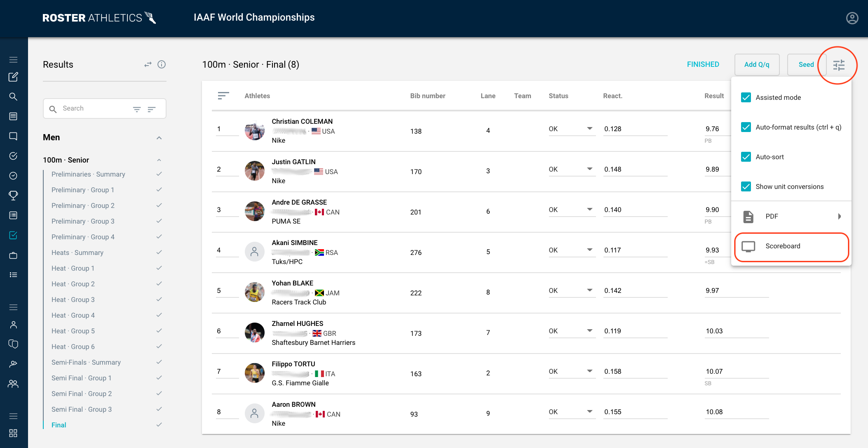Open the settings sliders icon
Image resolution: width=868 pixels, height=448 pixels.
tap(838, 65)
